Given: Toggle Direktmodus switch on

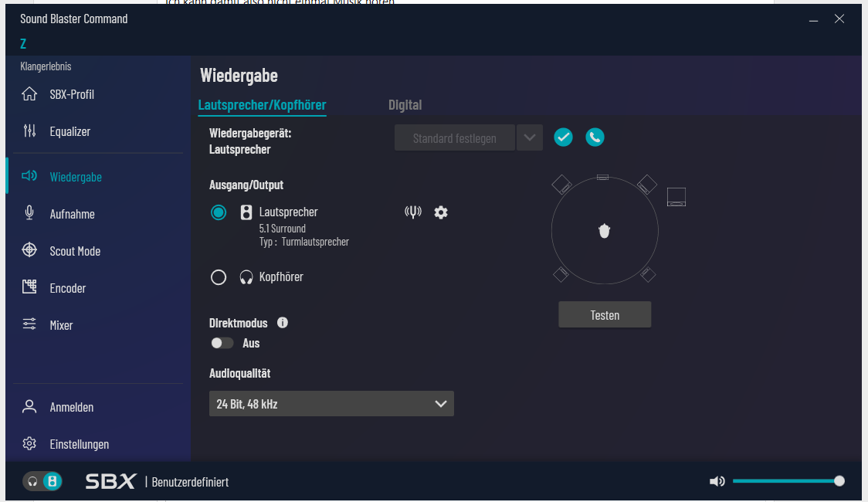Looking at the screenshot, I should click(222, 343).
